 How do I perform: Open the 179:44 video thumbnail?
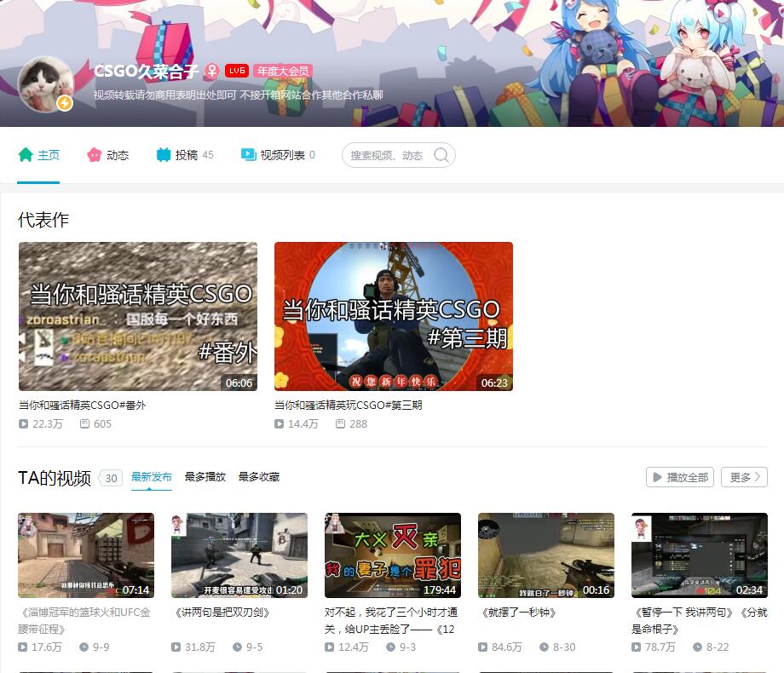pos(393,555)
